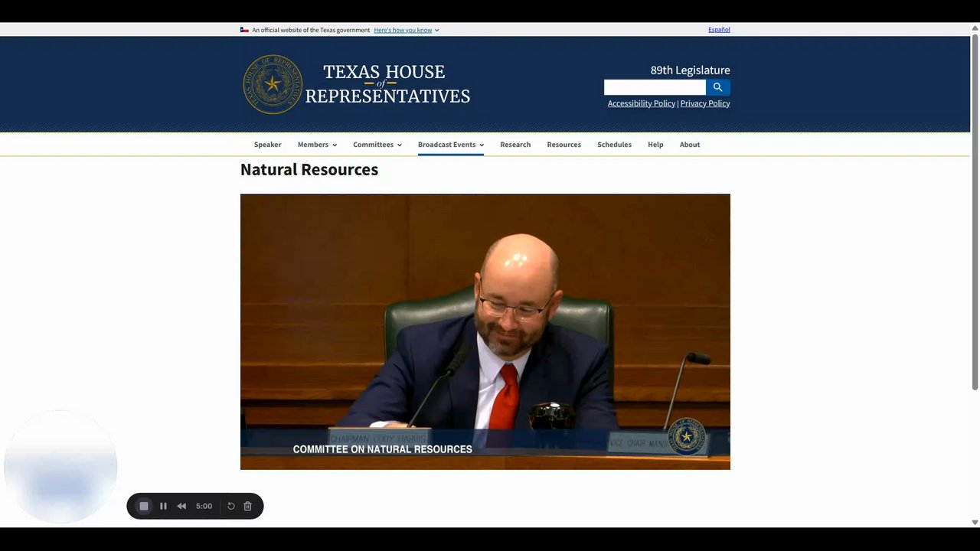Select Resources in the navigation bar
980x551 pixels.
[564, 145]
